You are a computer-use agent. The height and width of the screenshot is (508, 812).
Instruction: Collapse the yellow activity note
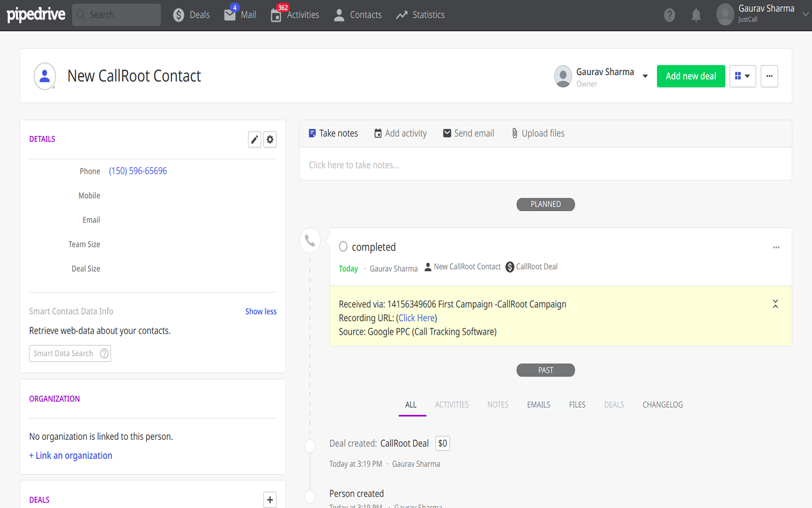tap(775, 304)
